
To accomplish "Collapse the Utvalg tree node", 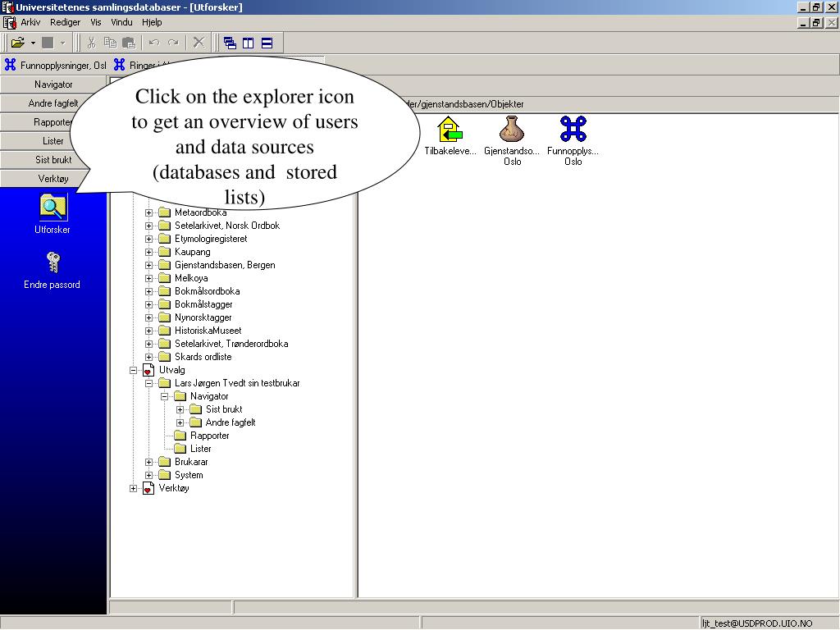I will click(x=134, y=370).
